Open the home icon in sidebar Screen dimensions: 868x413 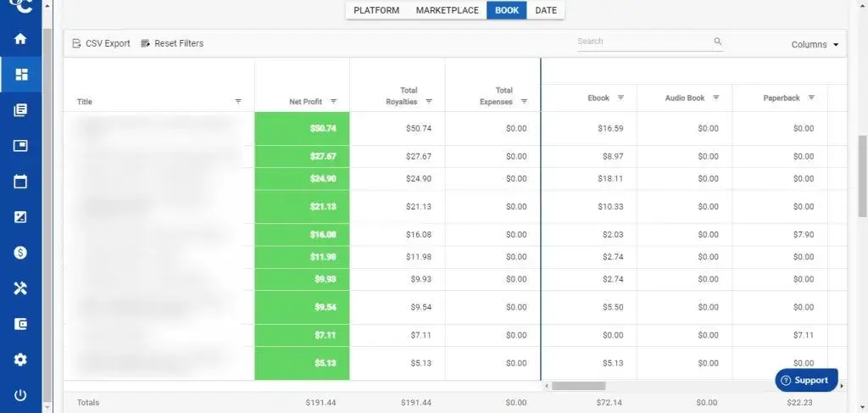[x=20, y=39]
